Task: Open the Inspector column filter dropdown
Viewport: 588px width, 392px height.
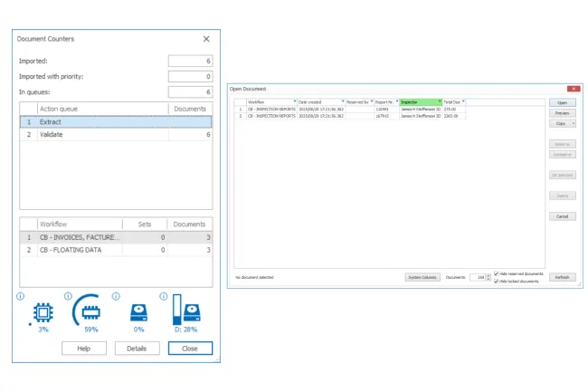Action: coord(440,101)
